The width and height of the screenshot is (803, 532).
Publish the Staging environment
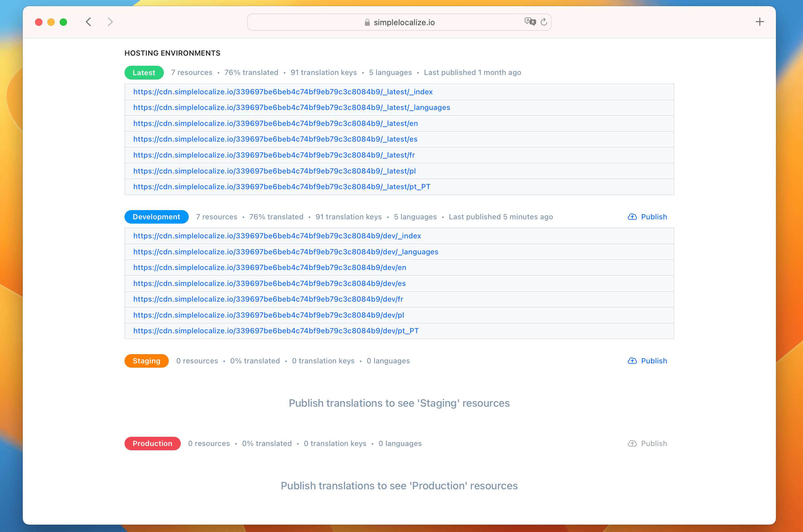[647, 361]
